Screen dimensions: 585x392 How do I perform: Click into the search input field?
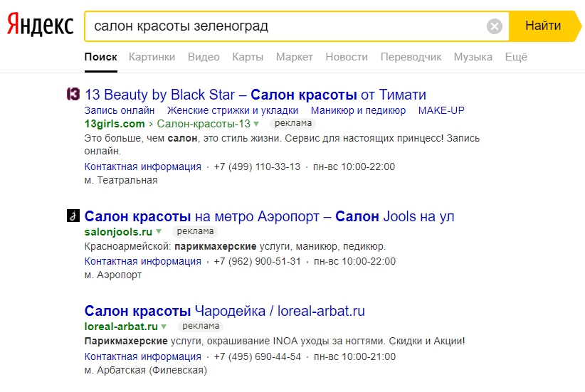pyautogui.click(x=285, y=27)
